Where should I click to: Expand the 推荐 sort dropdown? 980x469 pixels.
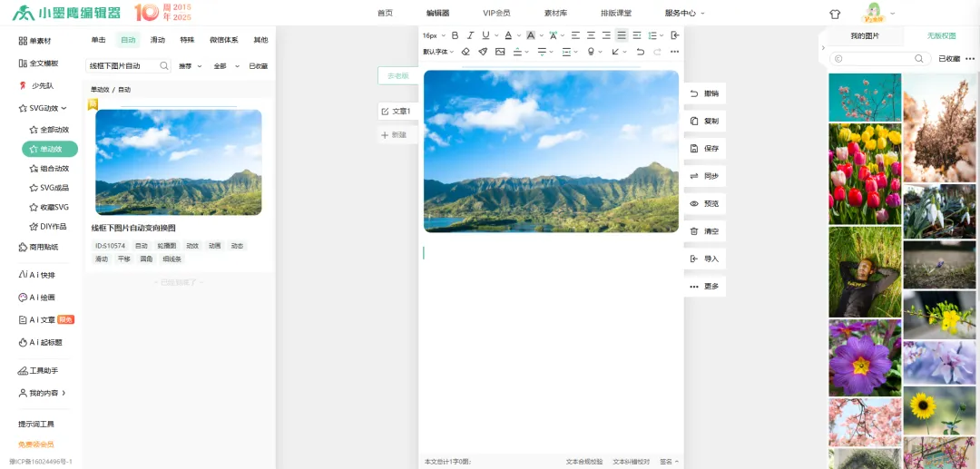pyautogui.click(x=189, y=66)
